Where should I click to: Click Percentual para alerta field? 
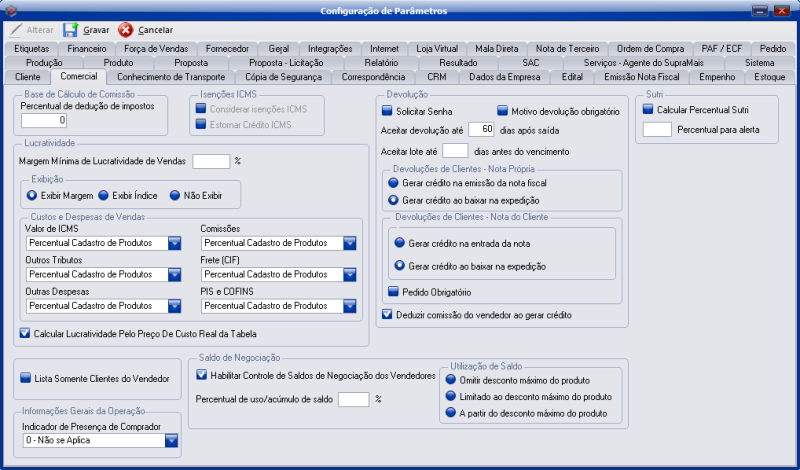coord(657,130)
